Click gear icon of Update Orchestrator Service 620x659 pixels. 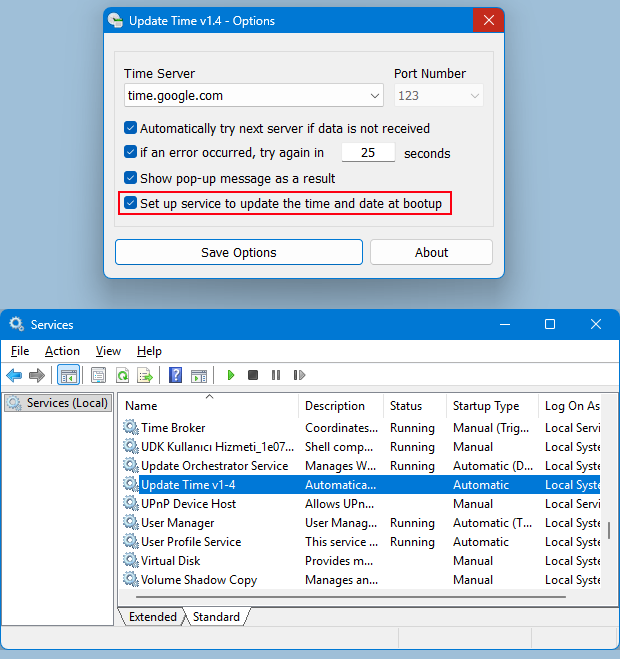(131, 465)
